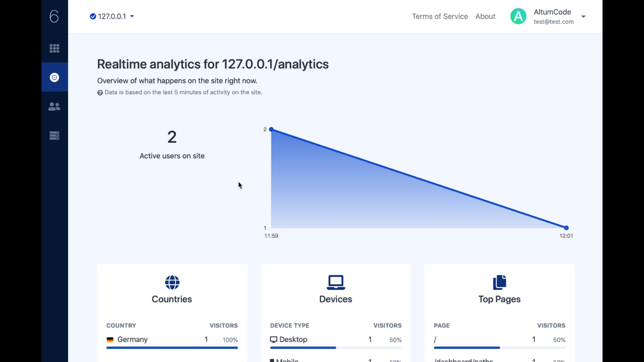
Task: Click the "11:59" chart axis label
Action: click(271, 236)
